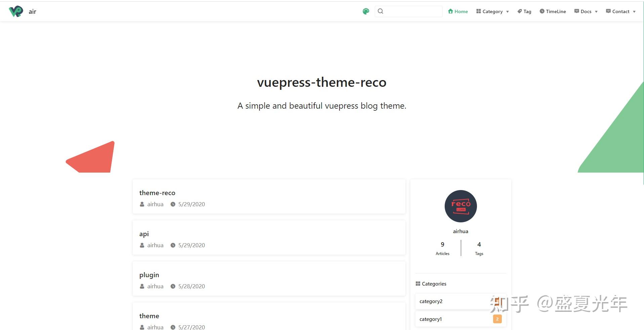Click the search magnifier icon
Image resolution: width=644 pixels, height=330 pixels.
(381, 11)
